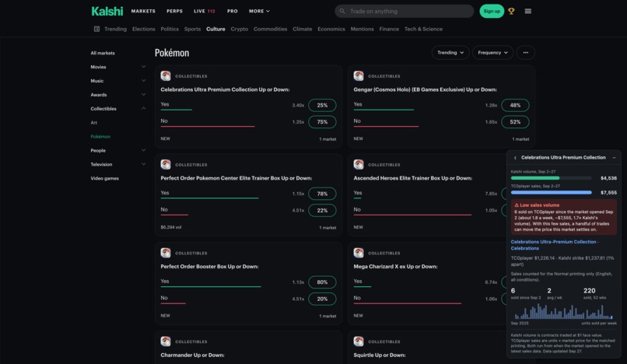Focus the Trade on anything search field
This screenshot has height=364, width=627.
[404, 11]
